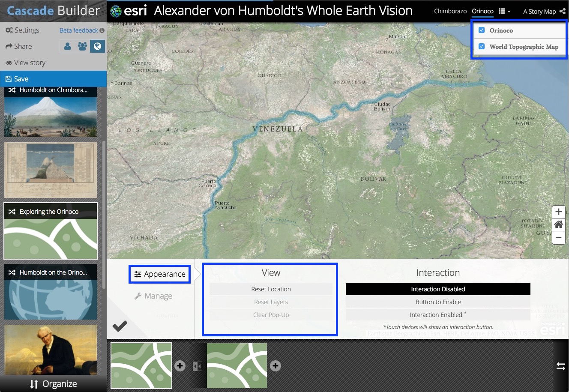The width and height of the screenshot is (569, 392).
Task: Set sharing to private single-person icon
Action: point(67,46)
